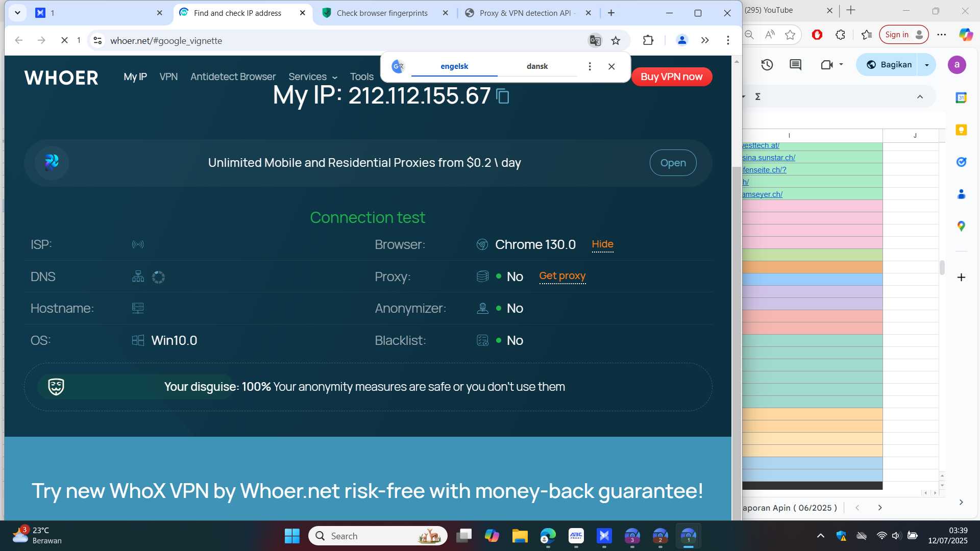Open the VPN nav item
Screen dimensions: 980x551
168,77
